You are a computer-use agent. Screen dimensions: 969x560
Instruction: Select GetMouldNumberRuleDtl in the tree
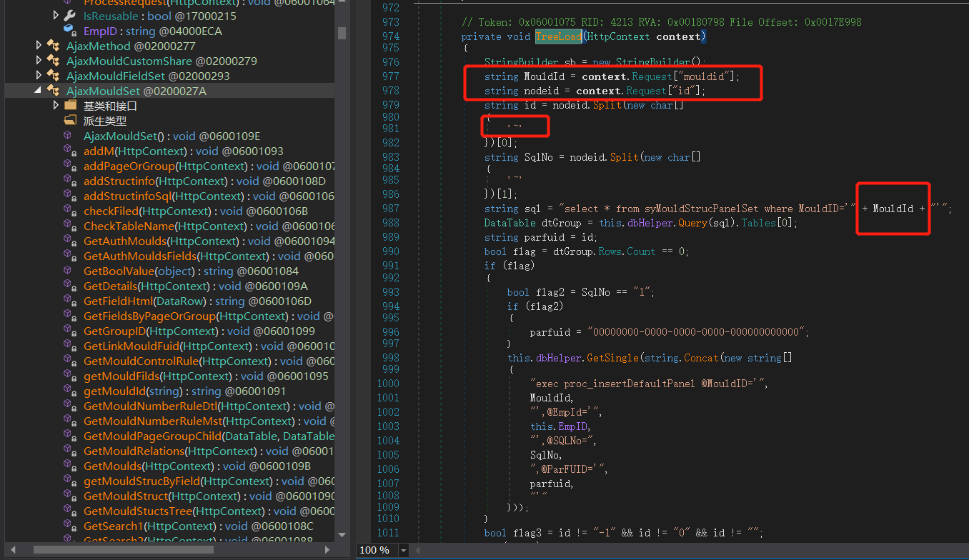pos(209,406)
